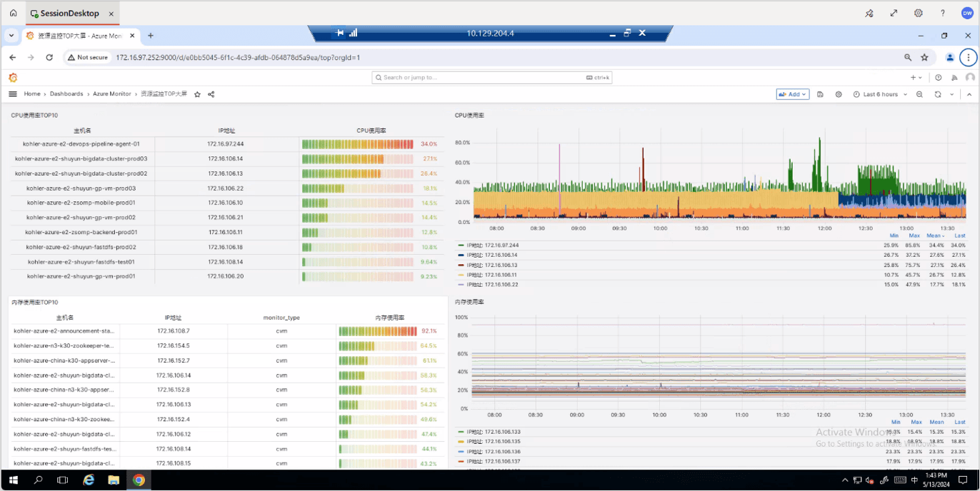Image resolution: width=980 pixels, height=491 pixels.
Task: Toggle the hamburger navigation menu
Action: 13,94
